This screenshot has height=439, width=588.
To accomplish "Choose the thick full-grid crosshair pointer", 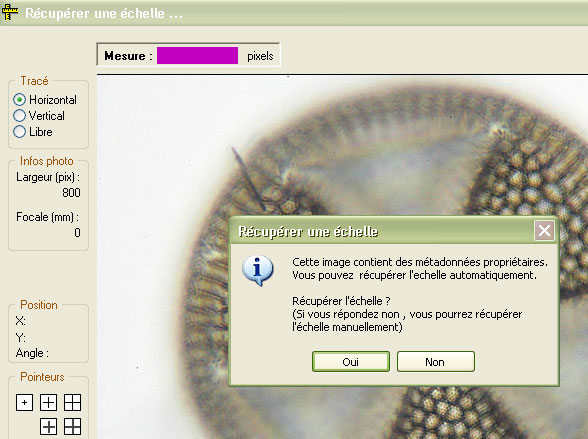I will (72, 427).
